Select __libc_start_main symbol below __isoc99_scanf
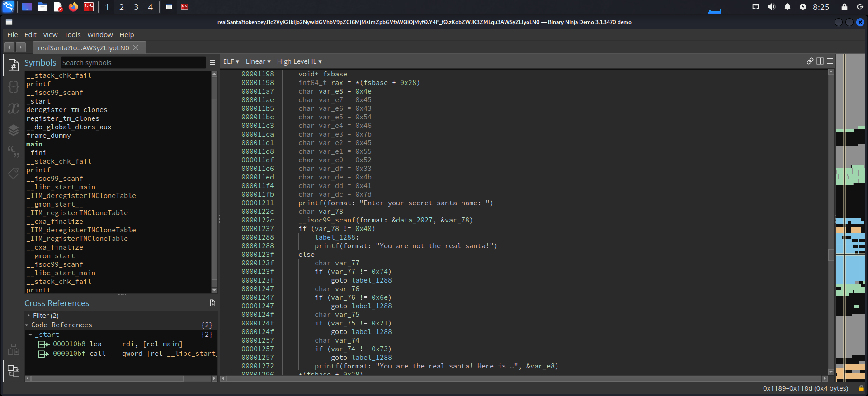868x396 pixels. [61, 187]
